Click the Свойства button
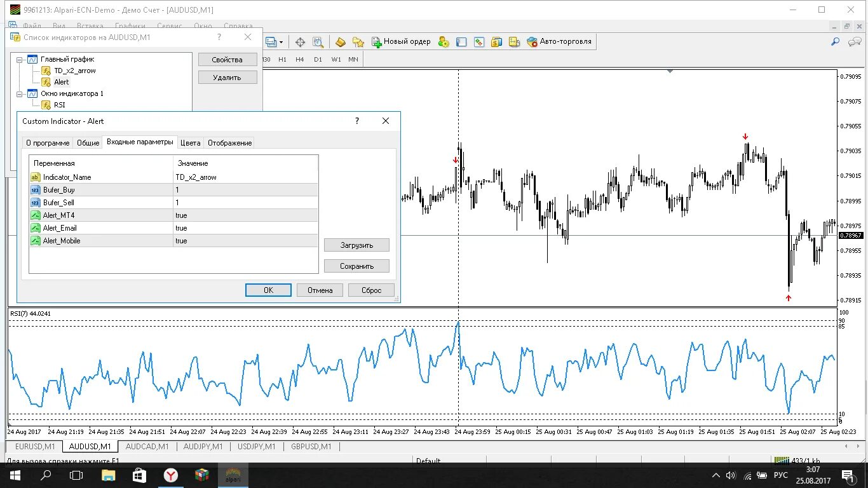The height and width of the screenshot is (488, 868). pos(227,60)
